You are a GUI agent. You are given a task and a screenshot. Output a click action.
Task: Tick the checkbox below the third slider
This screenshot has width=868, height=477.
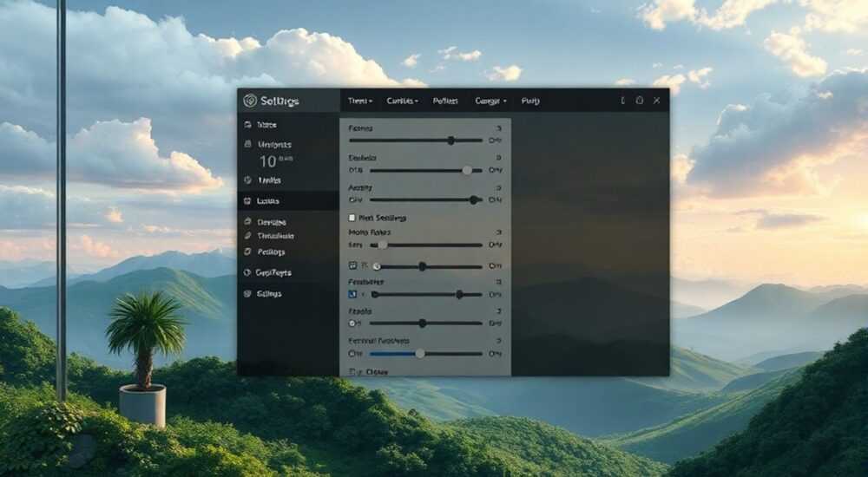(352, 218)
